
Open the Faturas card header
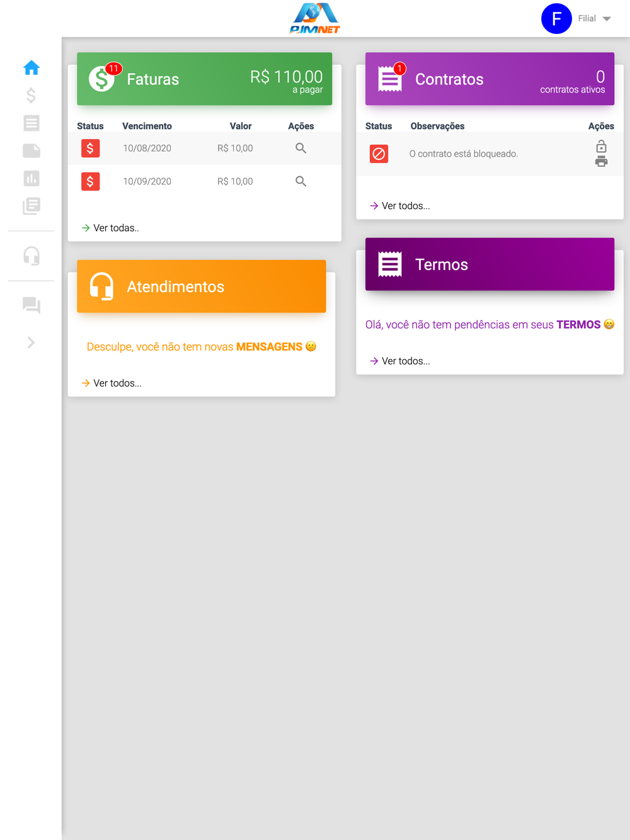coord(204,79)
